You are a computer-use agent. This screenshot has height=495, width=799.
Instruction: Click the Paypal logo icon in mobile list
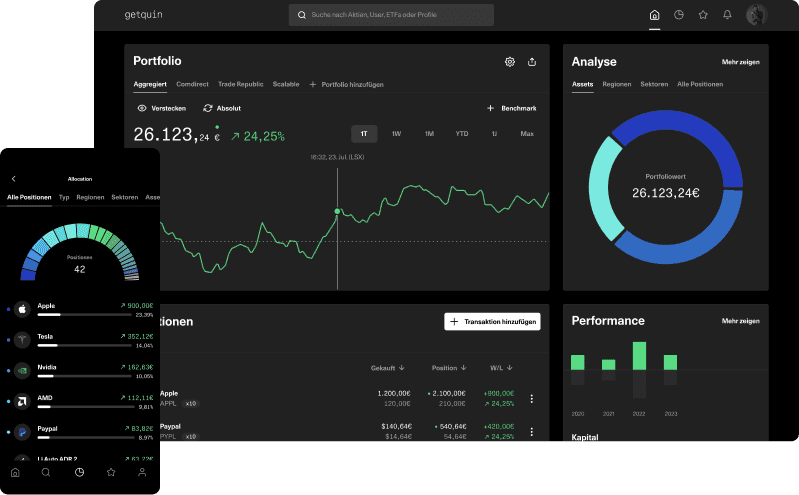(x=22, y=432)
